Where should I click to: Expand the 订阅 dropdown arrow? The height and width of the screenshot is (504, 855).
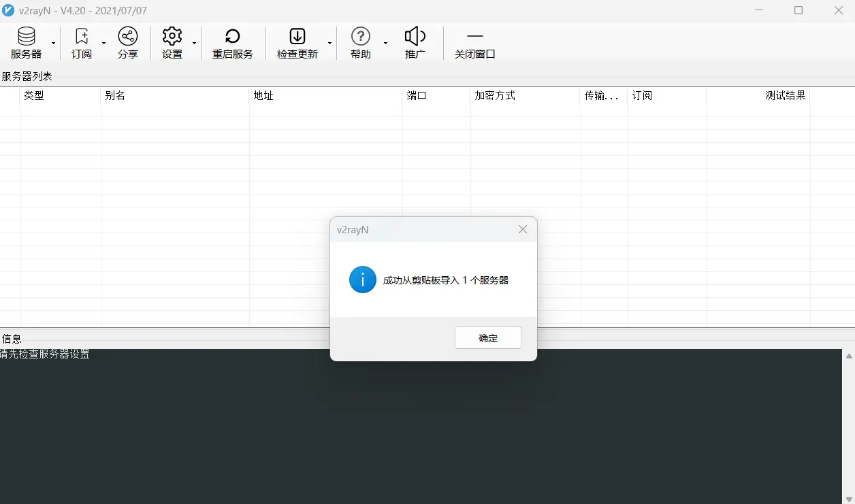(104, 44)
